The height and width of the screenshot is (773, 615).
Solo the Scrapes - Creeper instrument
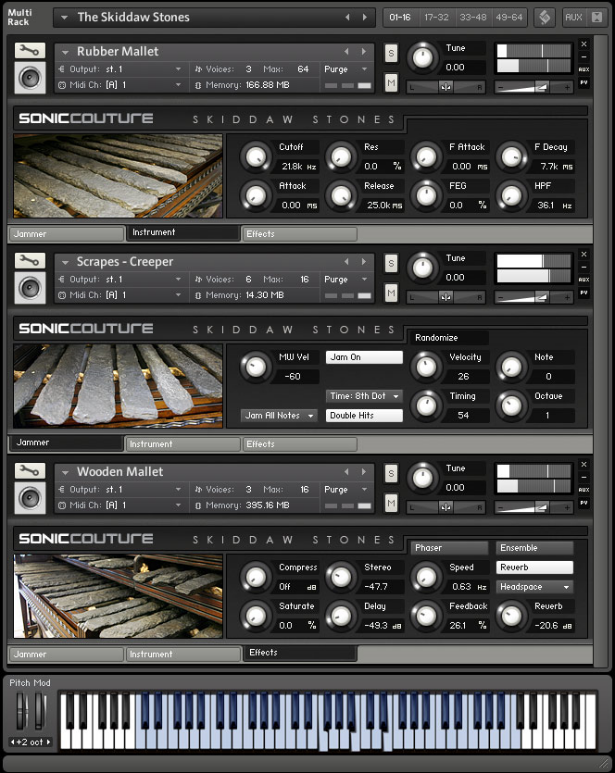[x=391, y=263]
